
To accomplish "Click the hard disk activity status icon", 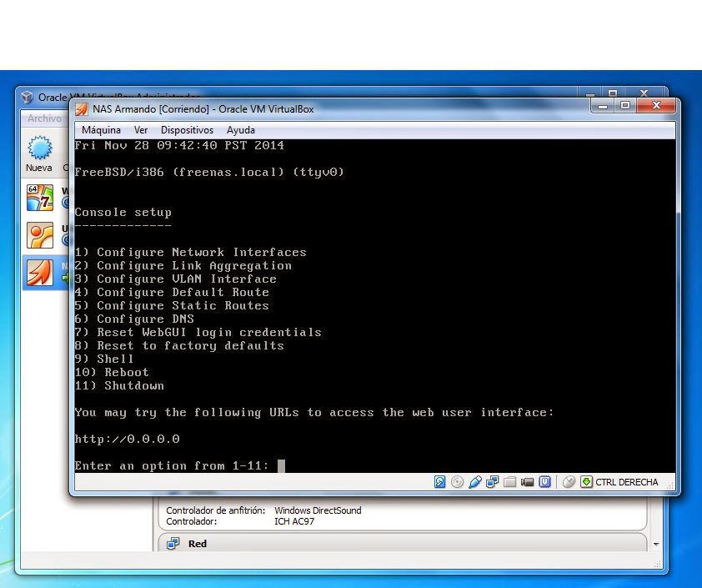I will (439, 482).
